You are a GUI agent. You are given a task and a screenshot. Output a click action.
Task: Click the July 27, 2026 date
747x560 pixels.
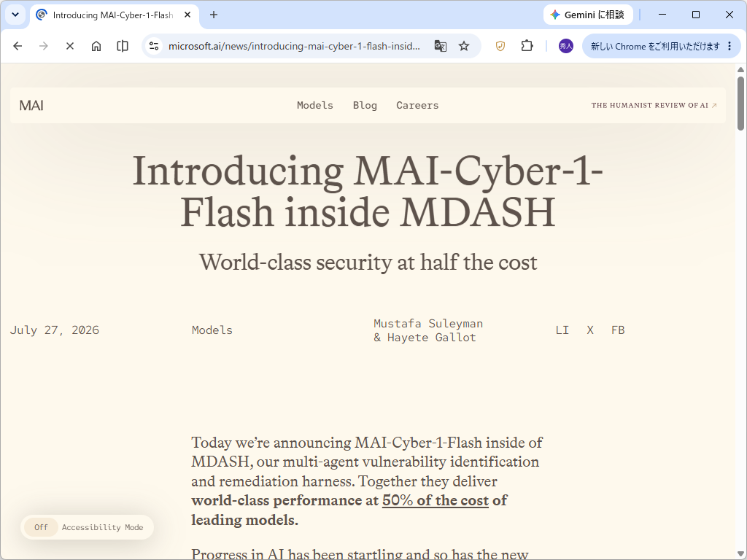[55, 330]
